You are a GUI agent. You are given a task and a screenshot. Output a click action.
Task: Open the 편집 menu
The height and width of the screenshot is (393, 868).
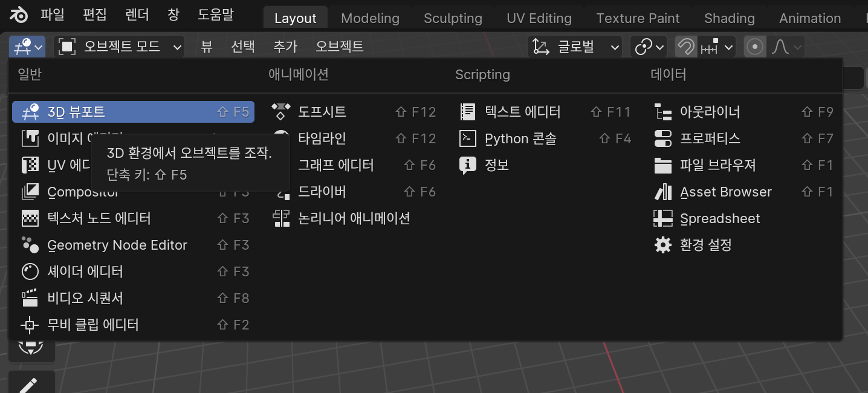(x=96, y=15)
